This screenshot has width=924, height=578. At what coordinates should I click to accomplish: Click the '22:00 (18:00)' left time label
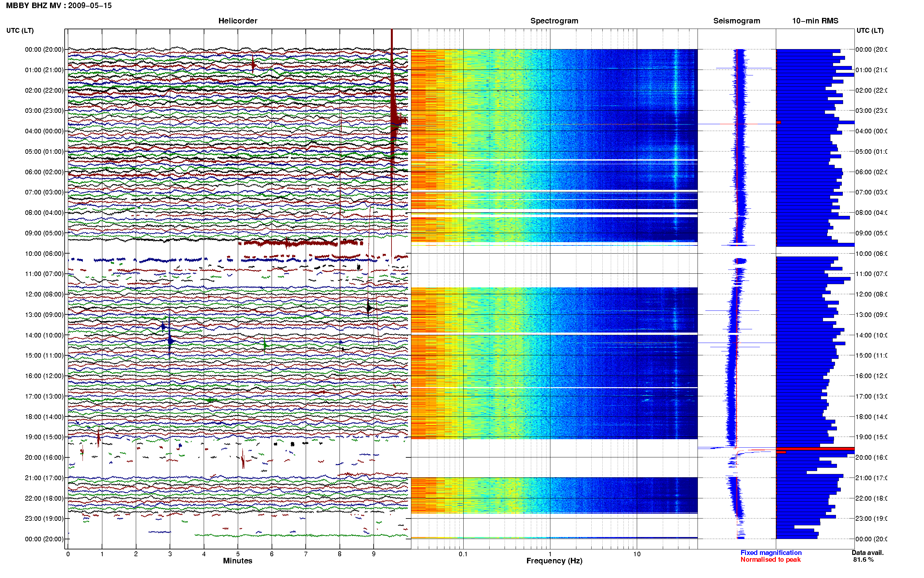tap(44, 498)
